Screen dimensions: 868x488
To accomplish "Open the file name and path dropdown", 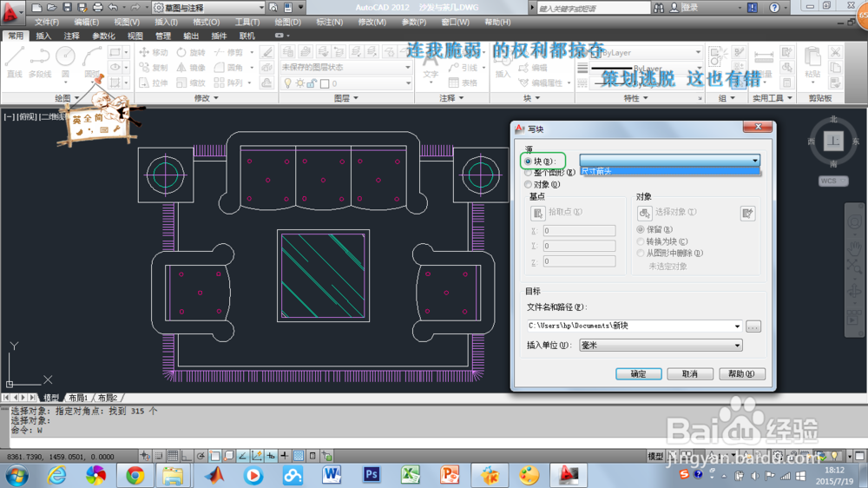I will click(x=737, y=326).
